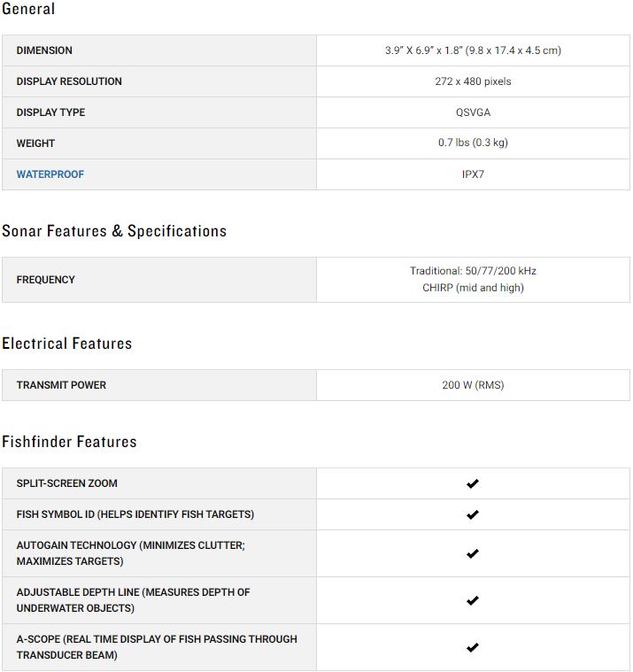Click the Adjustable Depth Line checkmark
The height and width of the screenshot is (672, 633).
[472, 600]
